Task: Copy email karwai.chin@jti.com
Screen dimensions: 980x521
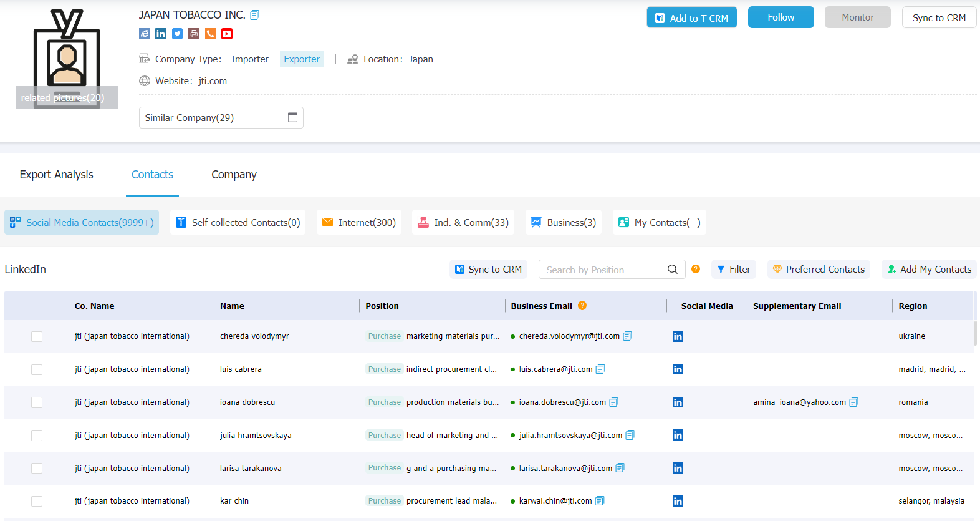Action: [600, 500]
